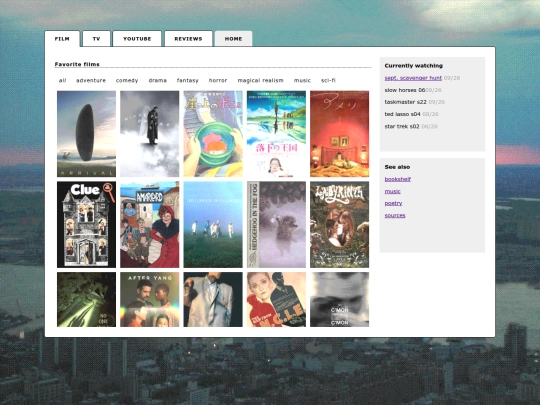Viewport: 540px width, 405px height.
Task: Open the Arrival film poster
Action: pos(86,134)
